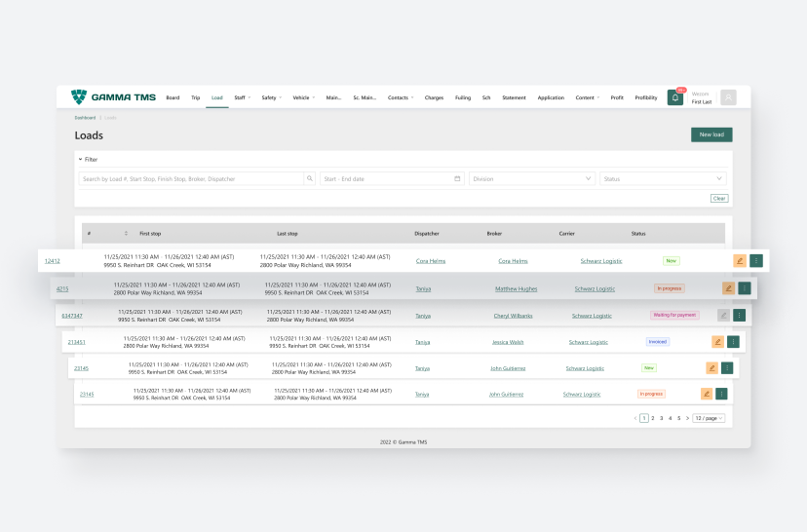Screen dimensions: 807x532
Task: Clear the filters with Clear button
Action: click(x=718, y=198)
